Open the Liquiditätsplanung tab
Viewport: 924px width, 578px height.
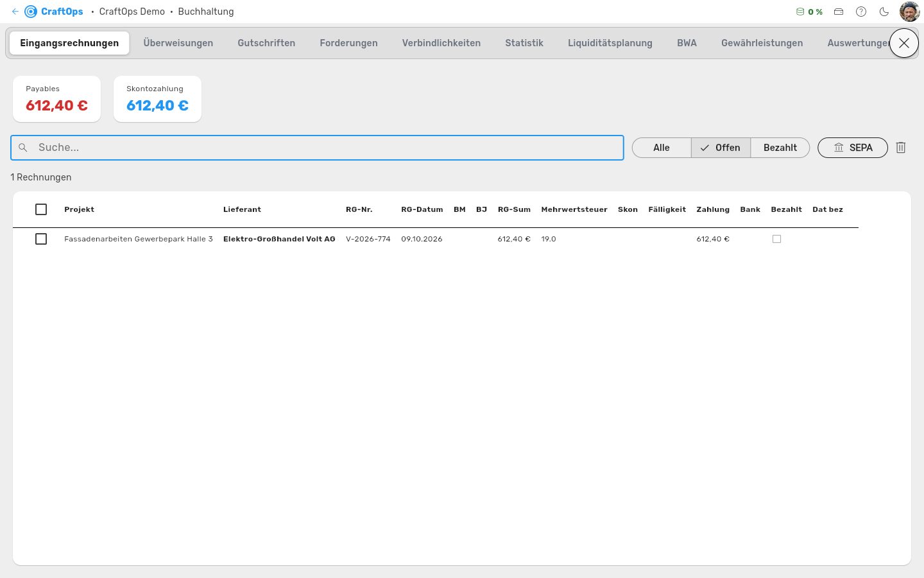pyautogui.click(x=610, y=43)
